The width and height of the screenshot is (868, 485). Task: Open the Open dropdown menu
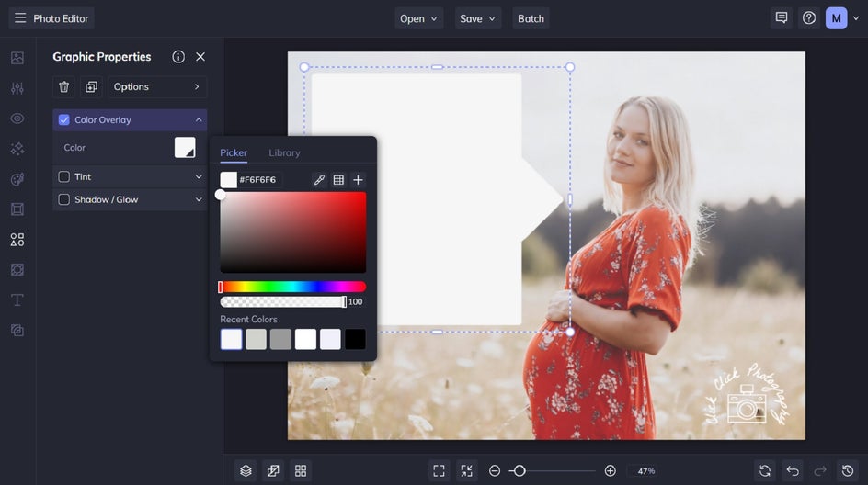click(418, 18)
